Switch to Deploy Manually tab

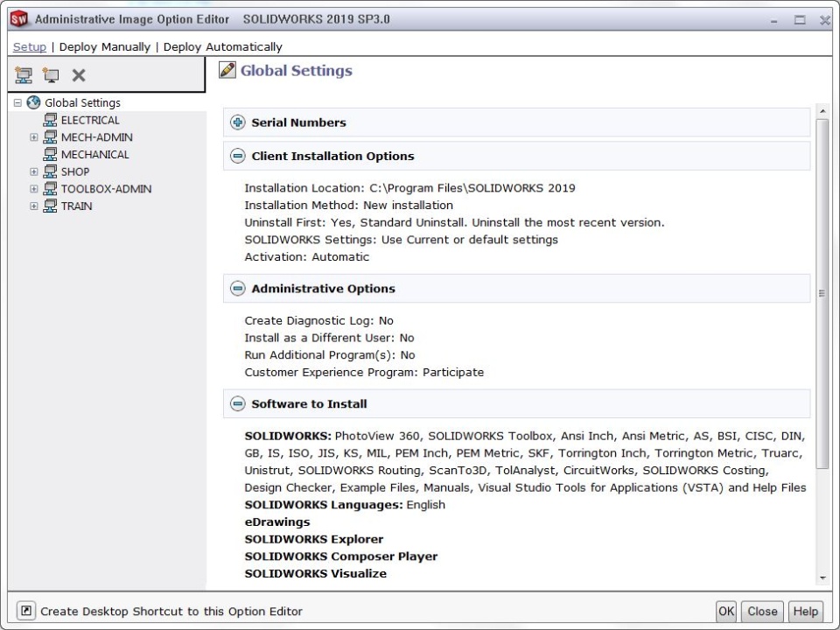104,46
